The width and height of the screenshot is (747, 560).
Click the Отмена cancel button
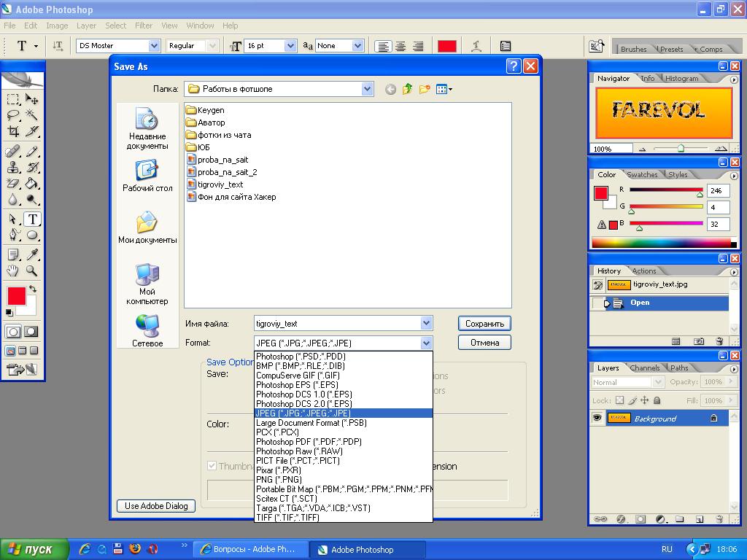(484, 343)
